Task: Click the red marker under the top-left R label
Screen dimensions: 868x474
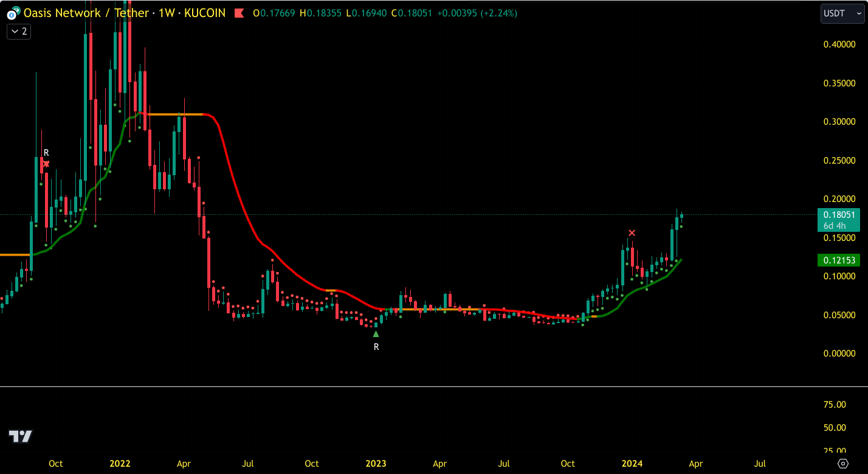Action: click(x=46, y=164)
